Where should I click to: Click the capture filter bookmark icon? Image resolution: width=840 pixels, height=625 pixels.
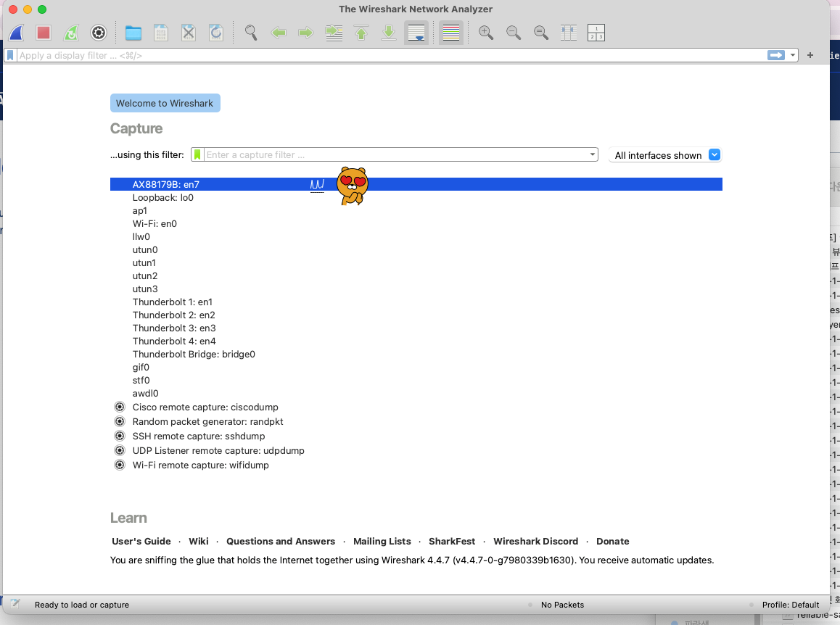(198, 154)
